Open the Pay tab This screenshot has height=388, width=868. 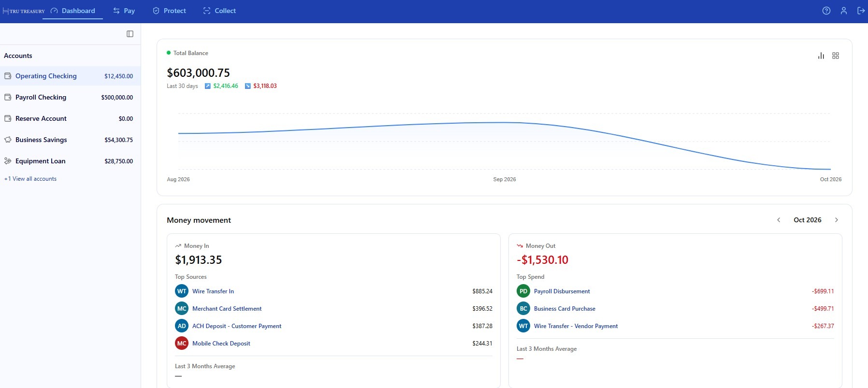tap(124, 11)
